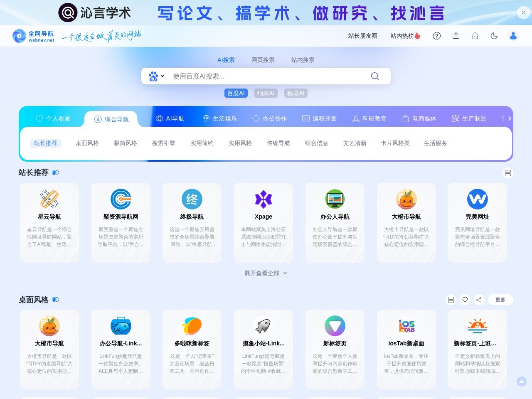
Task: Open the 星云导航 site icon
Action: coord(49,199)
